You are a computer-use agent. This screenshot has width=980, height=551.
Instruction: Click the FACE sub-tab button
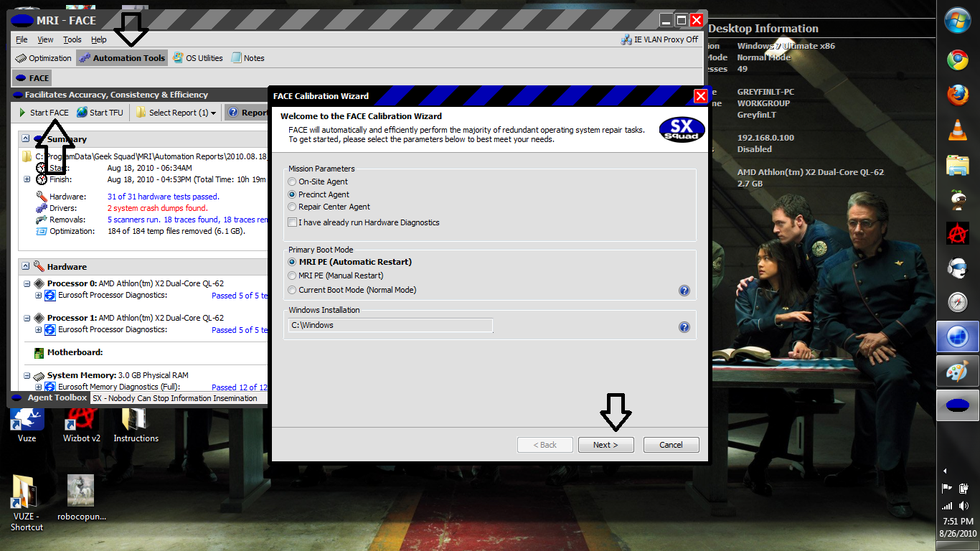pos(32,78)
